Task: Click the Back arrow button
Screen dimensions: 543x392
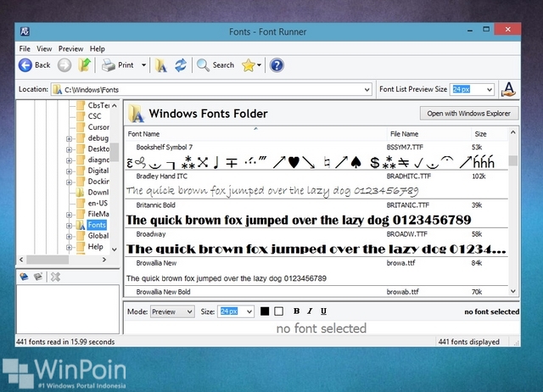Action: [x=25, y=65]
